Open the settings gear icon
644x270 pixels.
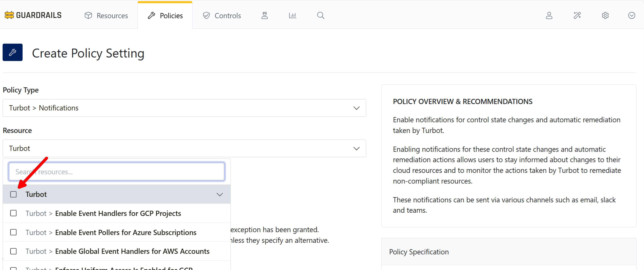(x=605, y=15)
